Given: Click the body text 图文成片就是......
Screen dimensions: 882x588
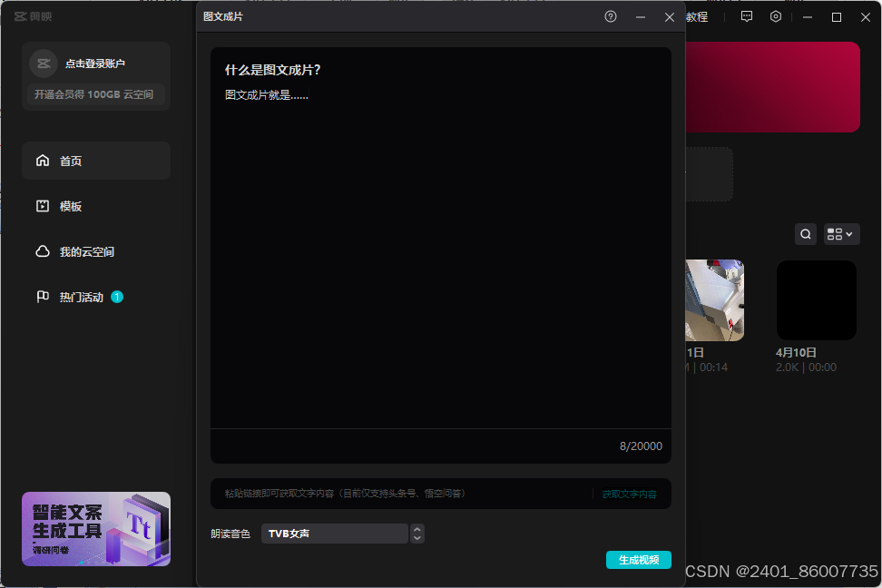Looking at the screenshot, I should [x=267, y=95].
